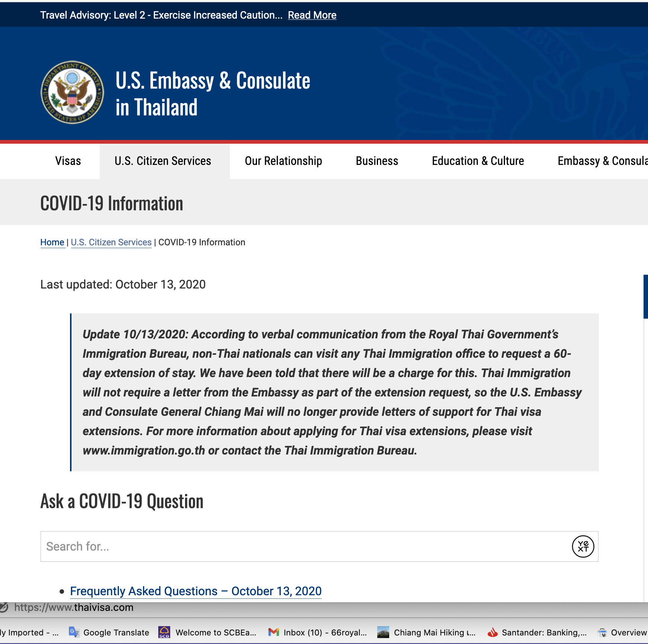
Task: Click the Department of State seal logo
Action: (x=72, y=92)
